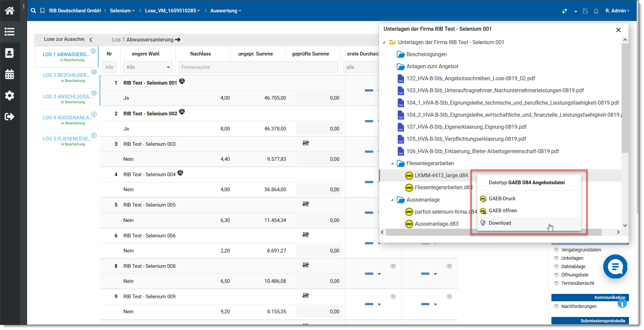Open the Terminübersicht link
This screenshot has width=644, height=330.
577,283
